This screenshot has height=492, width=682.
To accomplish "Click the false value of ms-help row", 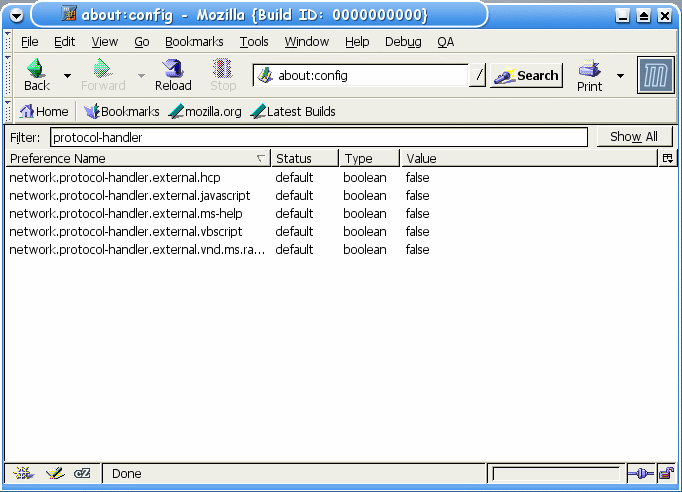I will [x=418, y=214].
